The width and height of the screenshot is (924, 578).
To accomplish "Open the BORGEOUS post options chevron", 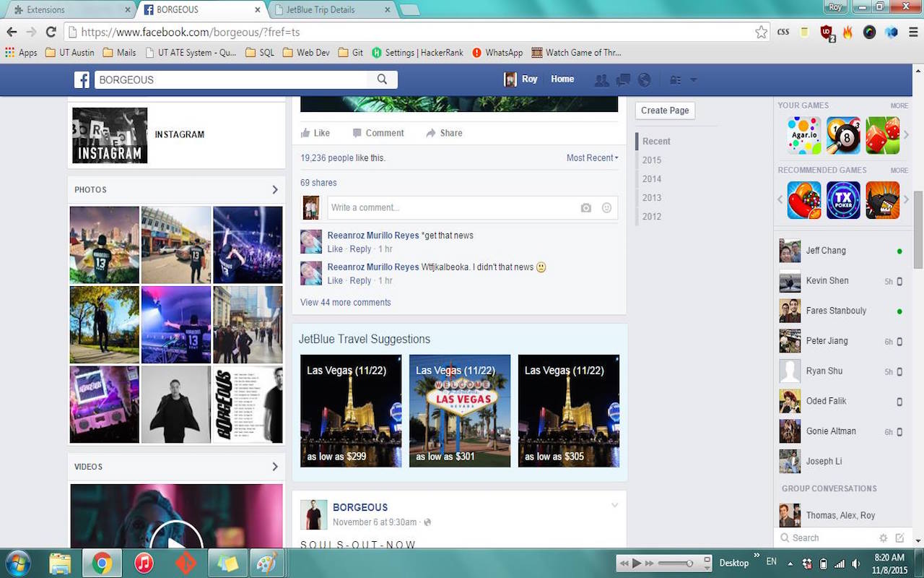I will 614,505.
